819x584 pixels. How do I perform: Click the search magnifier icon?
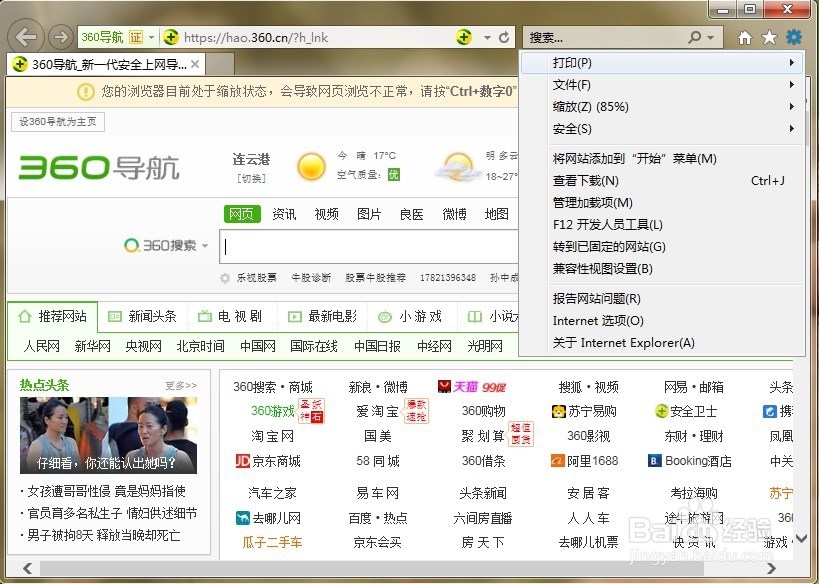click(x=694, y=38)
